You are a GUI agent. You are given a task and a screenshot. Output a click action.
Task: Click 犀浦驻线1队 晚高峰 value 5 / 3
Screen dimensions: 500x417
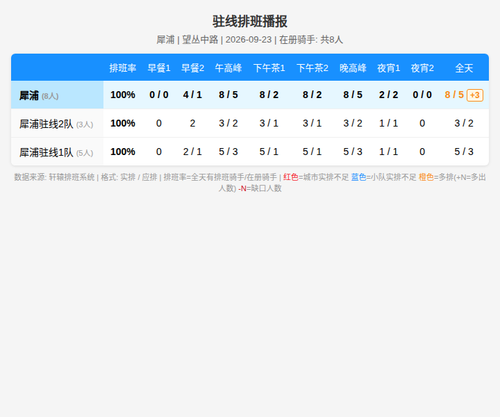[x=353, y=152]
